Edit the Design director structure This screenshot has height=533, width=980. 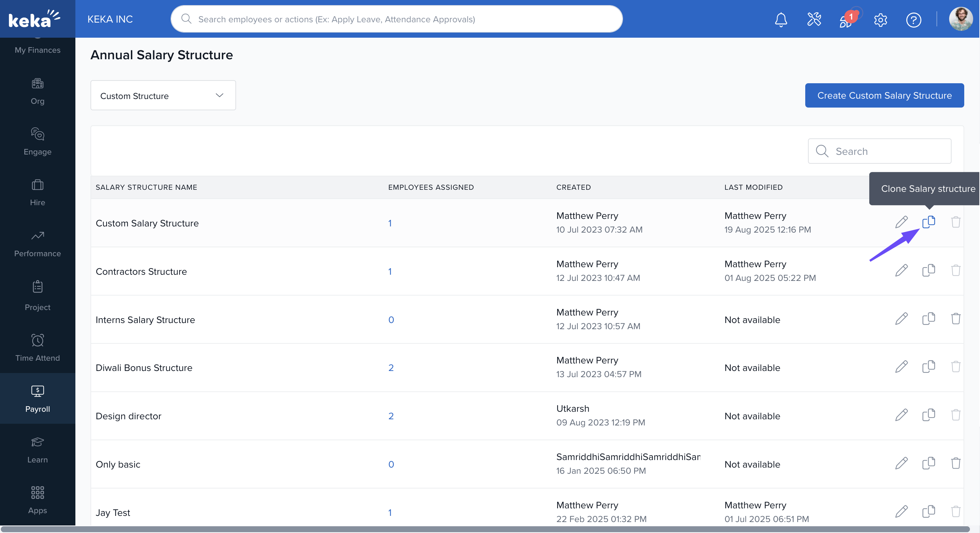click(x=901, y=415)
